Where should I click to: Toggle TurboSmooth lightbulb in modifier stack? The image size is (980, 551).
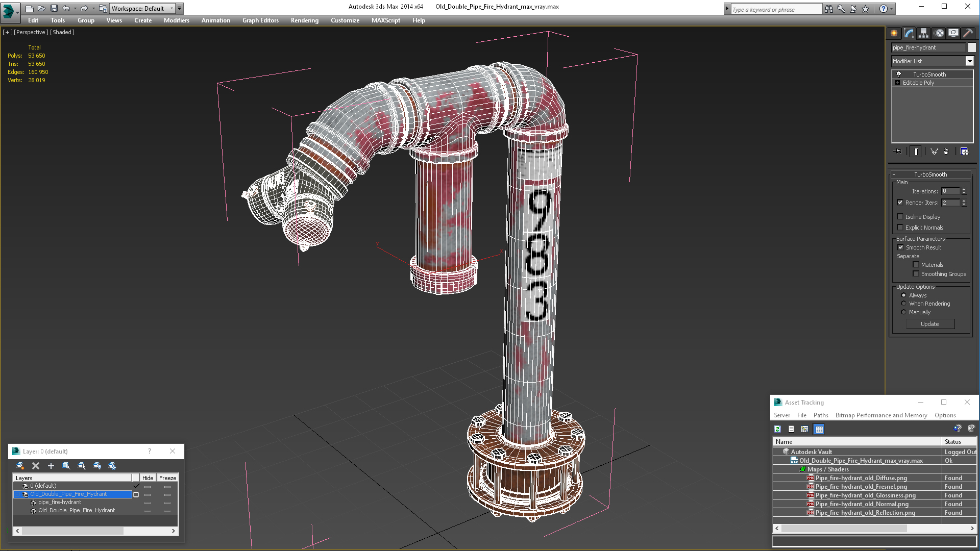(899, 74)
